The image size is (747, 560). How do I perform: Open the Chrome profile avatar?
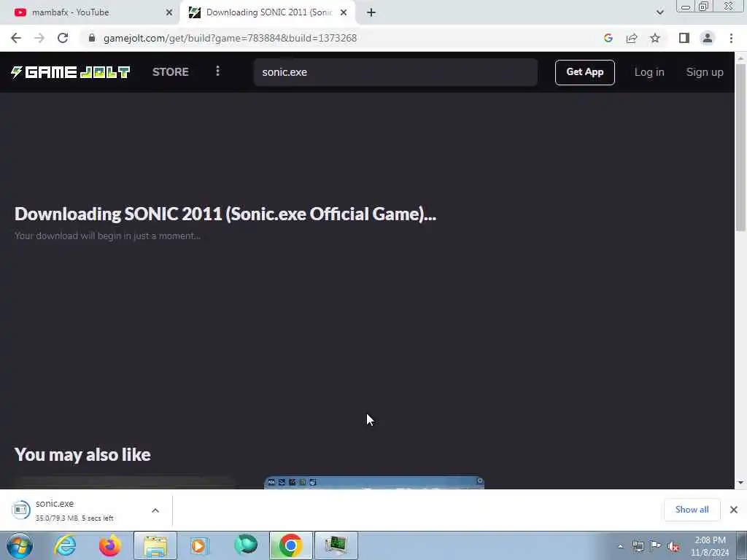point(708,38)
